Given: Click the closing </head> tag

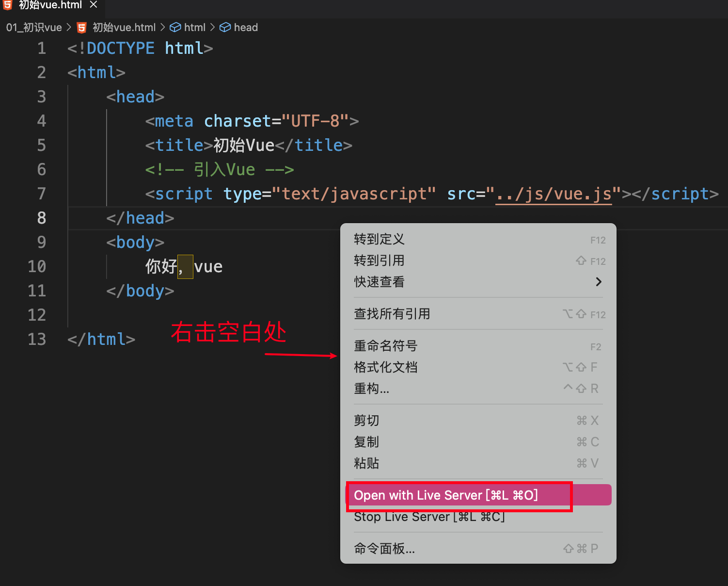Looking at the screenshot, I should tap(140, 218).
